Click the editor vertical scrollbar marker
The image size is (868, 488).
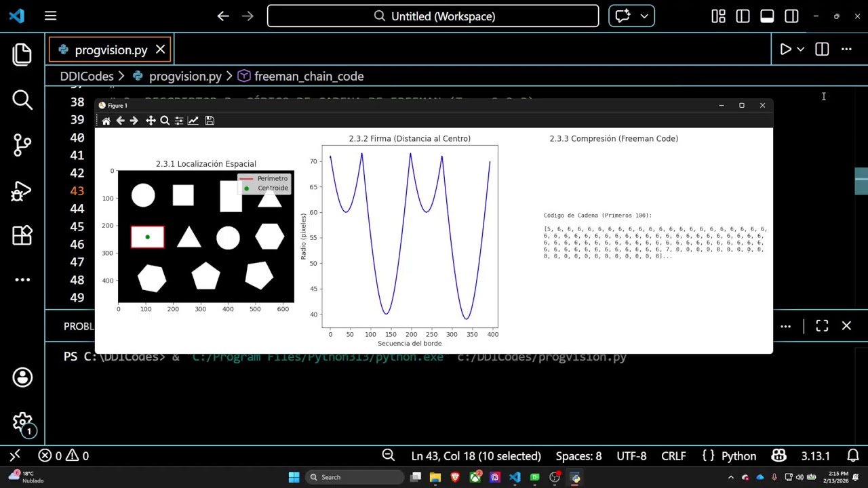[861, 180]
